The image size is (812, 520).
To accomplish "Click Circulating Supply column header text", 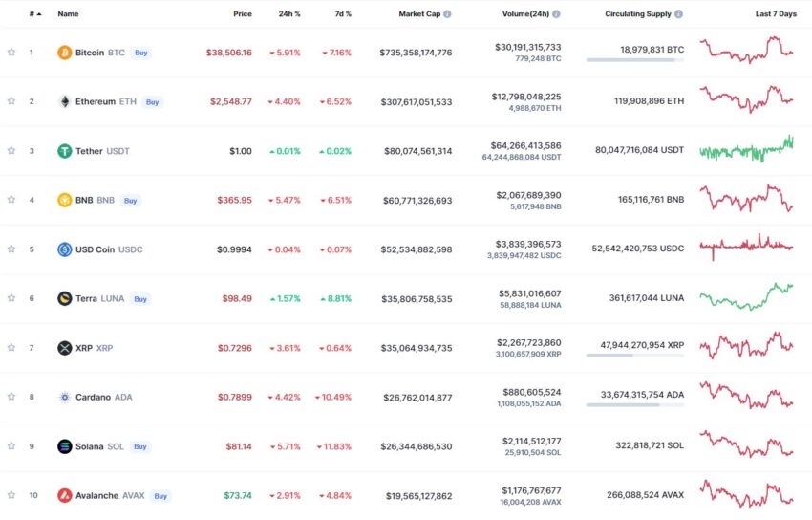I will (x=638, y=14).
